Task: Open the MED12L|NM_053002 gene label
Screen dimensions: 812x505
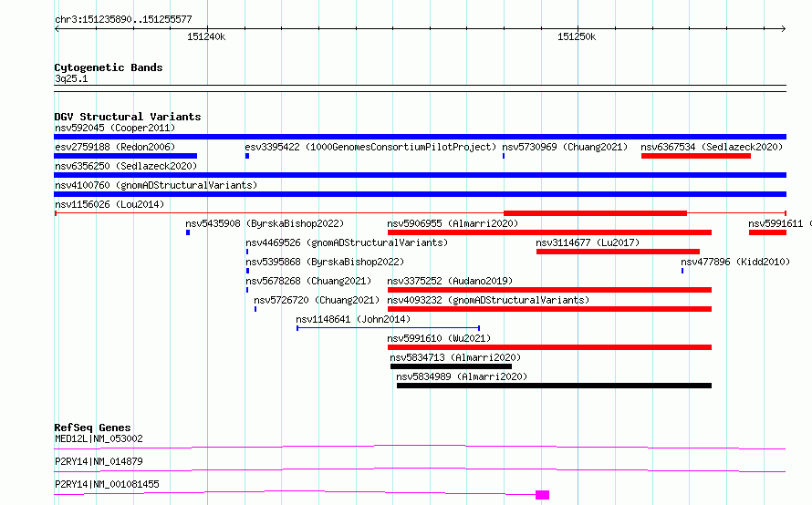Action: (99, 438)
